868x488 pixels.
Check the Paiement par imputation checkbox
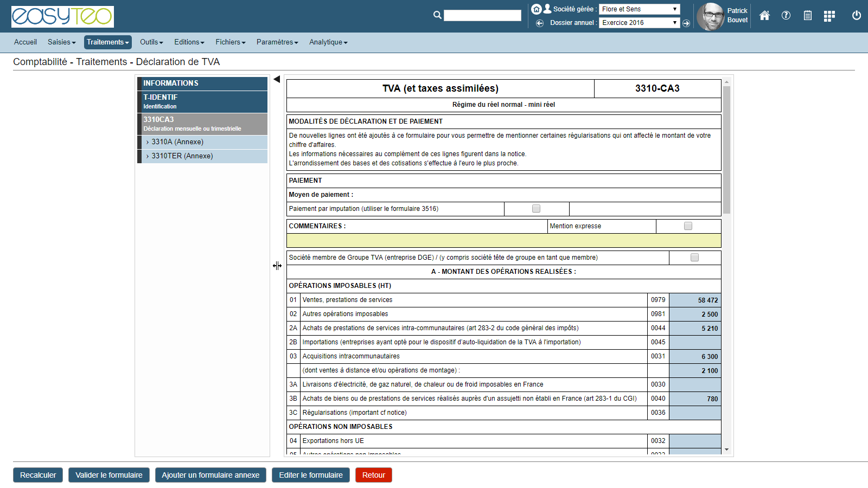[536, 209]
